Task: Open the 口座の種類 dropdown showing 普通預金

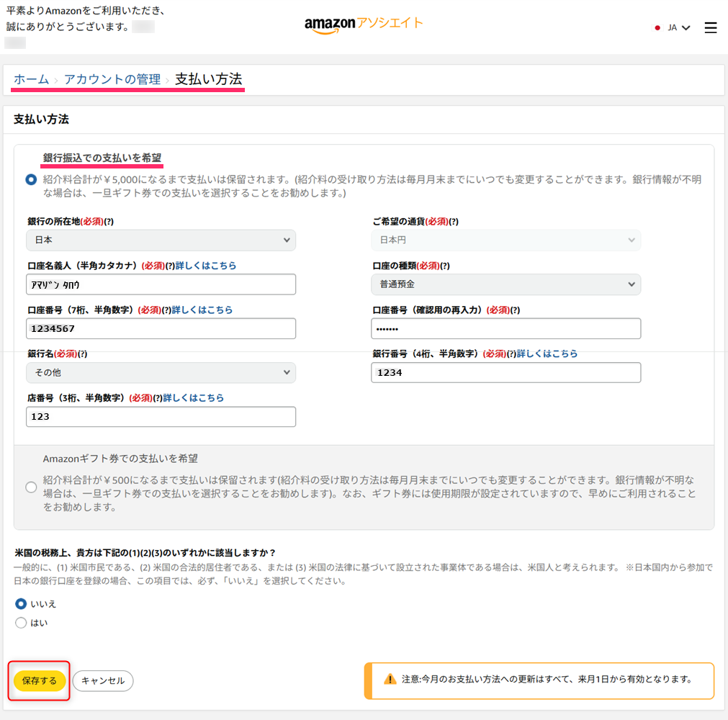Action: click(x=505, y=284)
